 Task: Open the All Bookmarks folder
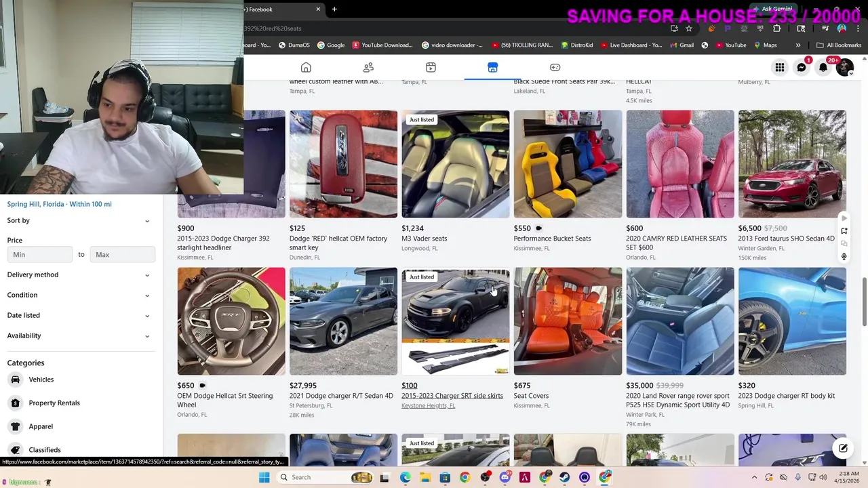point(839,45)
